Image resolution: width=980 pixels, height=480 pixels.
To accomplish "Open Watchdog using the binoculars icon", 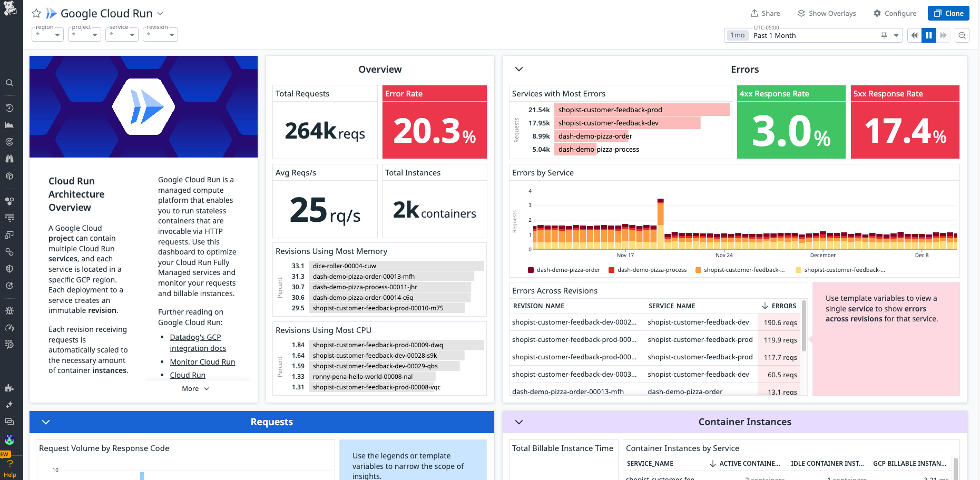I will [9, 159].
